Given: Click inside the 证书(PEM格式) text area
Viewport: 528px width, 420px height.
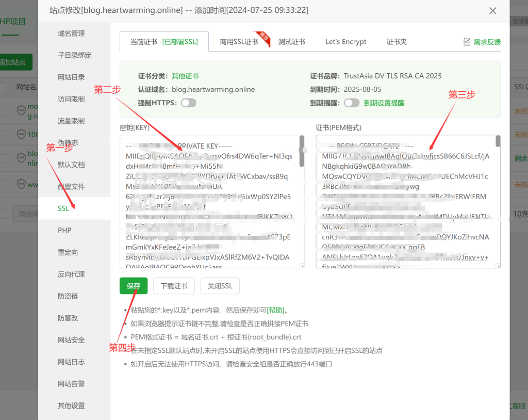Looking at the screenshot, I should coord(405,201).
